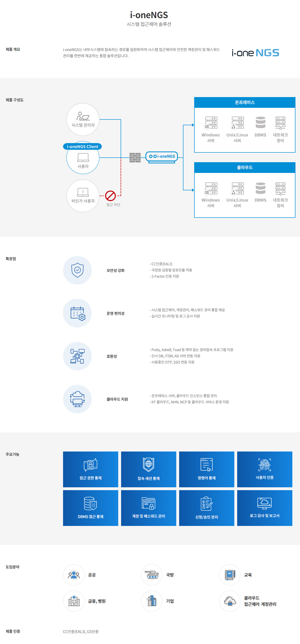Image resolution: width=300 pixels, height=644 pixels.
Task: Open the 명령어 통제 feature tile
Action: pos(207,469)
